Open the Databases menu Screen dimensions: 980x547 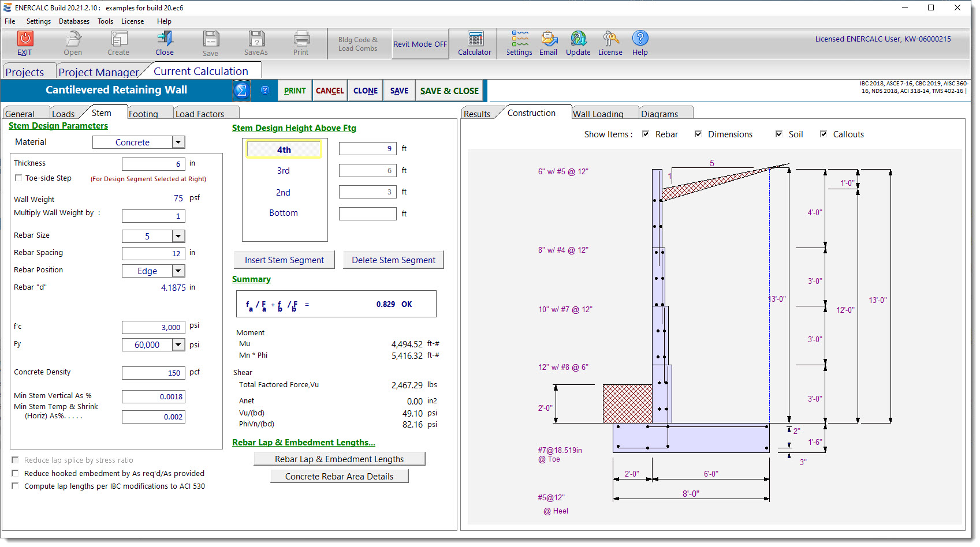tap(74, 21)
